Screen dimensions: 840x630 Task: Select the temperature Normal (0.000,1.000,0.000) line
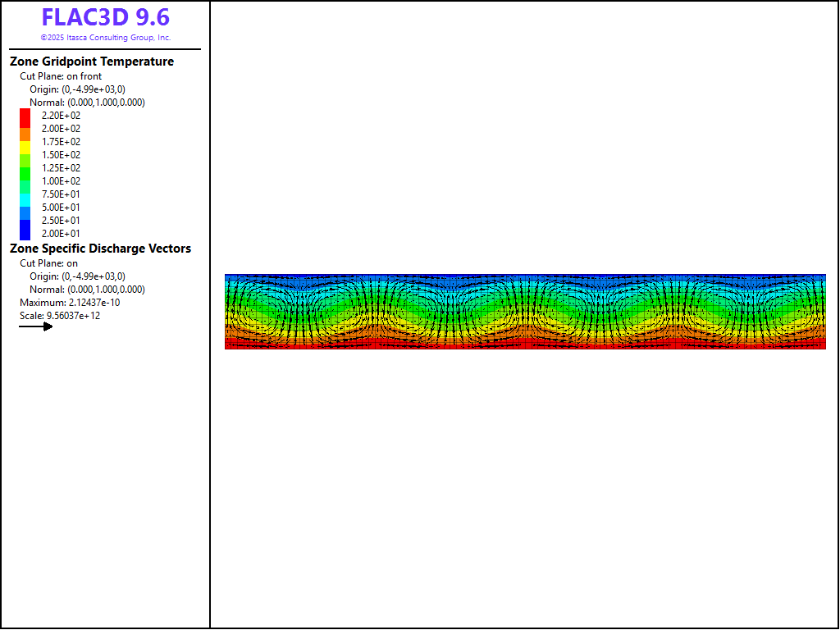[x=87, y=103]
